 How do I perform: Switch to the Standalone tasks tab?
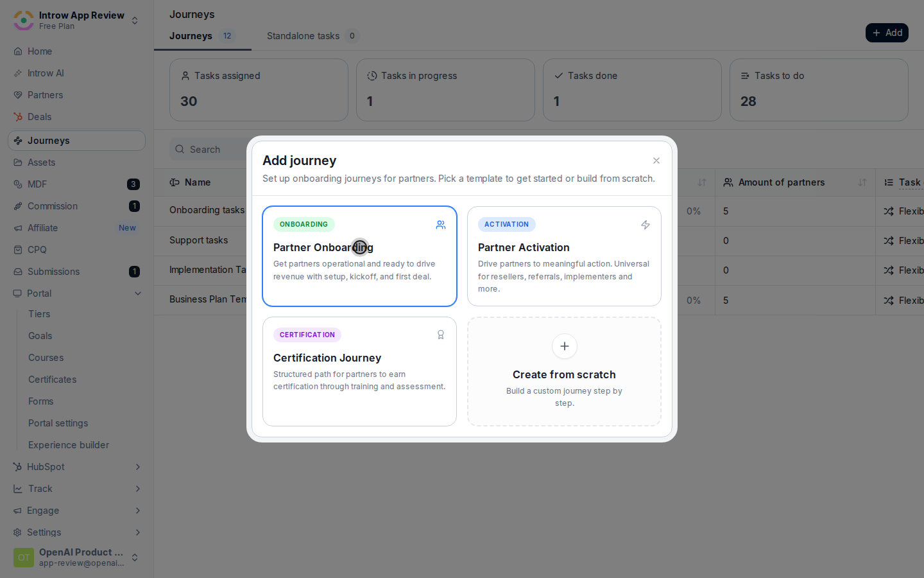(x=312, y=36)
